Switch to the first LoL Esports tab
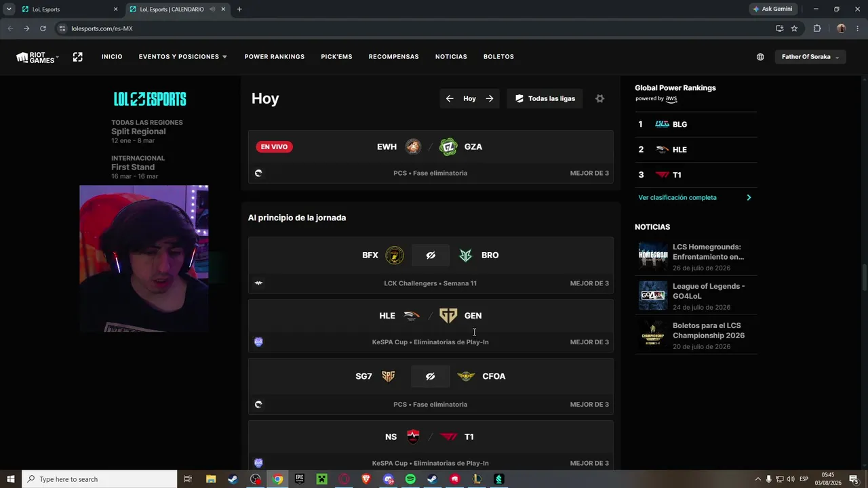The image size is (868, 488). [x=69, y=9]
